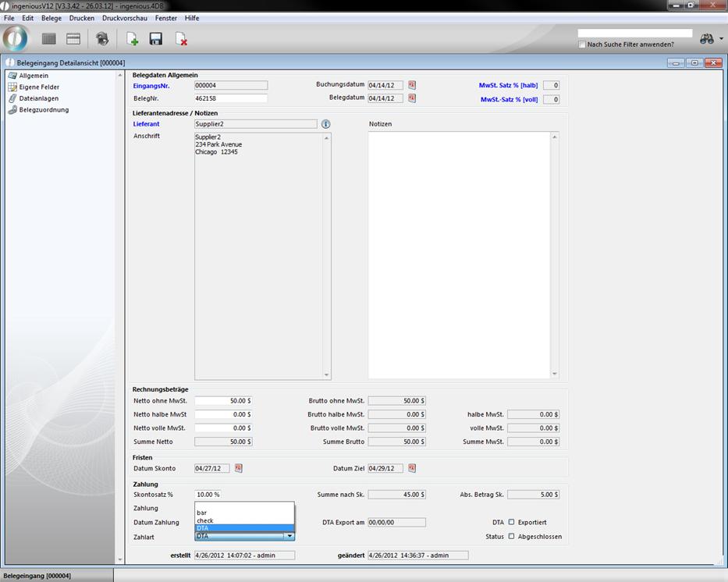This screenshot has height=582, width=728.
Task: Open the binoculars search icon
Action: 707,39
